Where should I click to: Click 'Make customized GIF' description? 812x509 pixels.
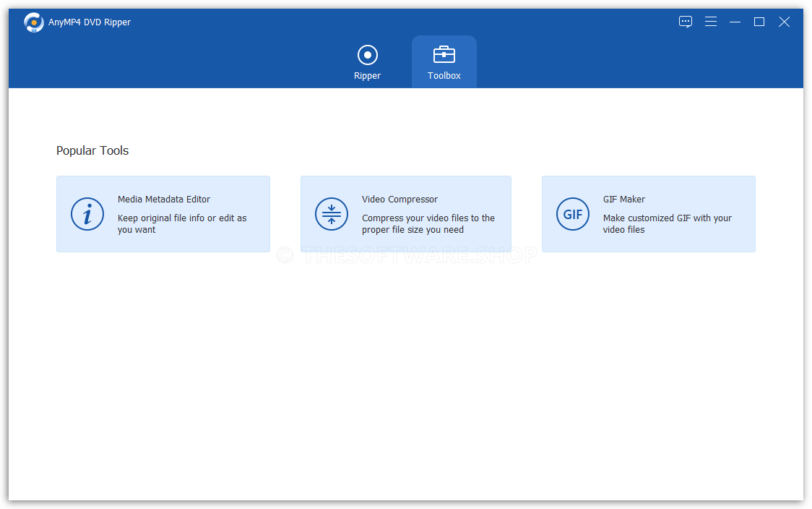(x=667, y=224)
